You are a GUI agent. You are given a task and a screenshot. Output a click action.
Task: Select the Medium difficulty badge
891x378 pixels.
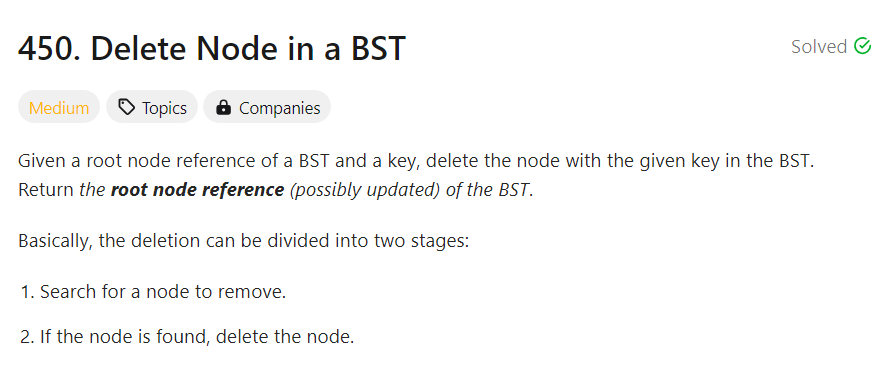pyautogui.click(x=59, y=107)
